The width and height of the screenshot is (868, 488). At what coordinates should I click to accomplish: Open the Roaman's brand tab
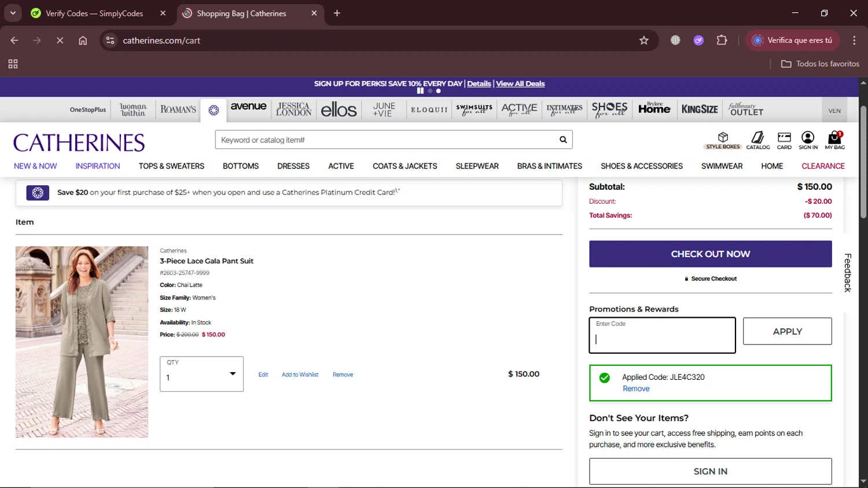click(178, 109)
